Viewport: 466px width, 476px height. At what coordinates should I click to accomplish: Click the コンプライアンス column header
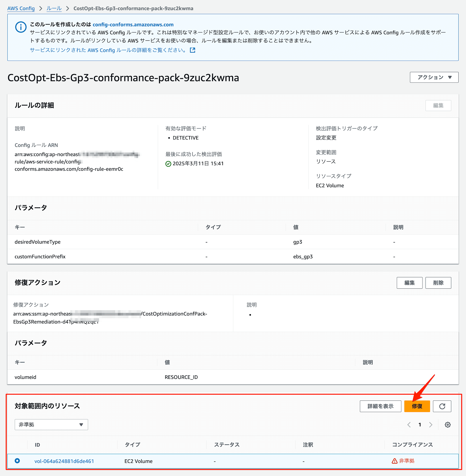tap(412, 445)
